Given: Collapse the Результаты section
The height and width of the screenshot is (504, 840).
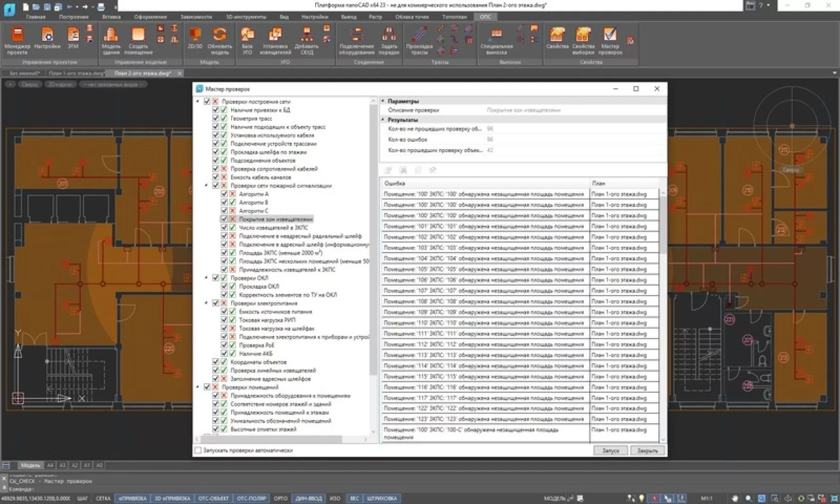Looking at the screenshot, I should (382, 120).
